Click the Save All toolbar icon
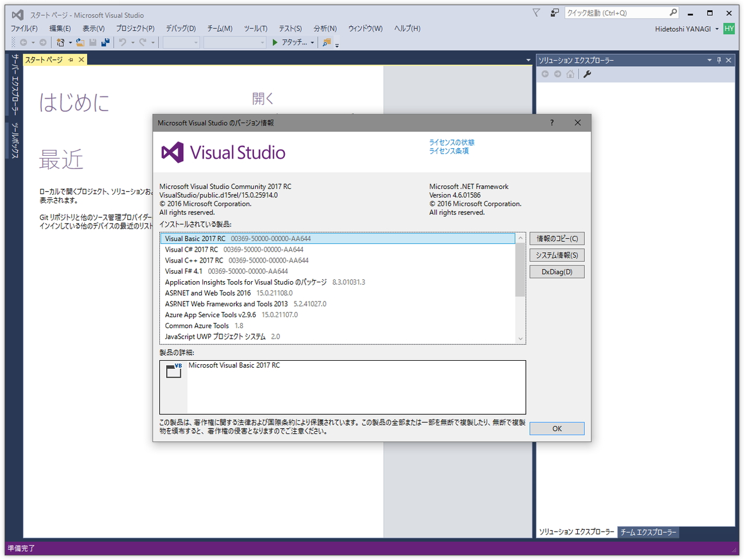This screenshot has height=560, width=744. [x=106, y=42]
